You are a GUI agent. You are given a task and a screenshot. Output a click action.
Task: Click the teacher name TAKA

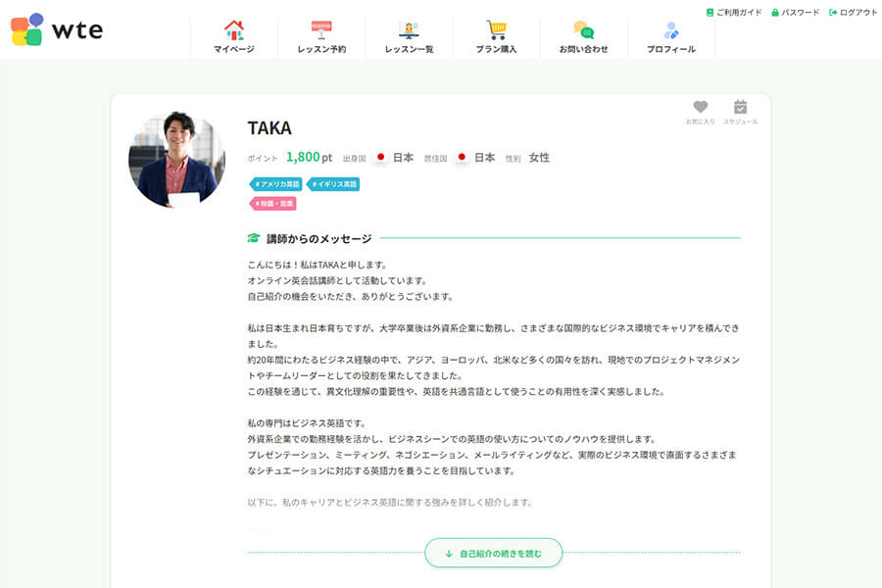[x=269, y=128]
